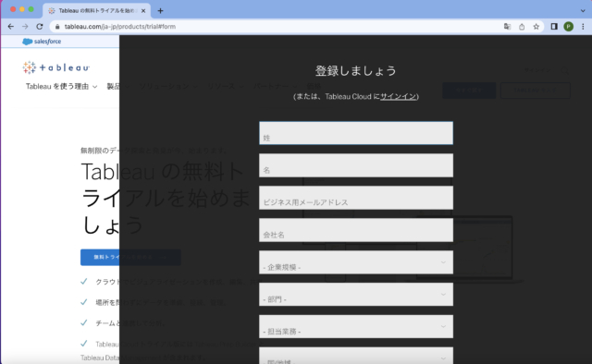
Task: Open the '企業規模' dropdown
Action: coord(356,262)
